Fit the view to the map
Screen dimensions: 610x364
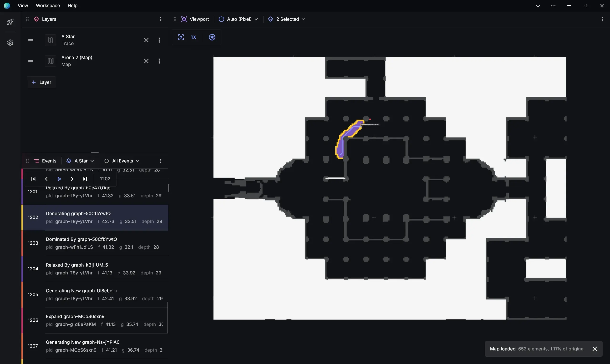[x=181, y=37]
